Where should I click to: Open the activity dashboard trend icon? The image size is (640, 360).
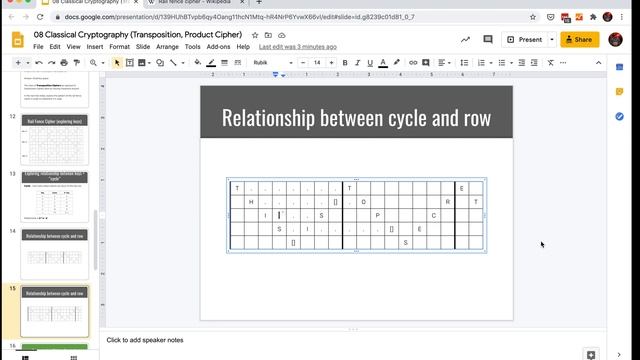tap(465, 40)
